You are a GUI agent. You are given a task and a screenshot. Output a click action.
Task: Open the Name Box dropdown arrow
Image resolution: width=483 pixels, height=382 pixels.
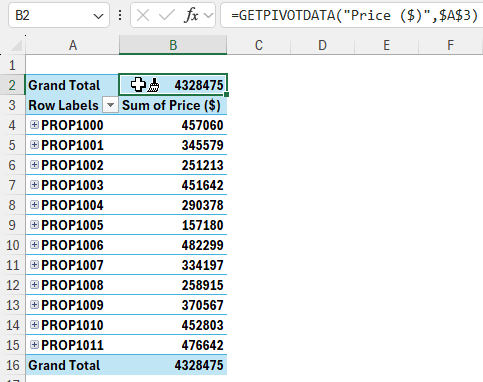pyautogui.click(x=98, y=16)
